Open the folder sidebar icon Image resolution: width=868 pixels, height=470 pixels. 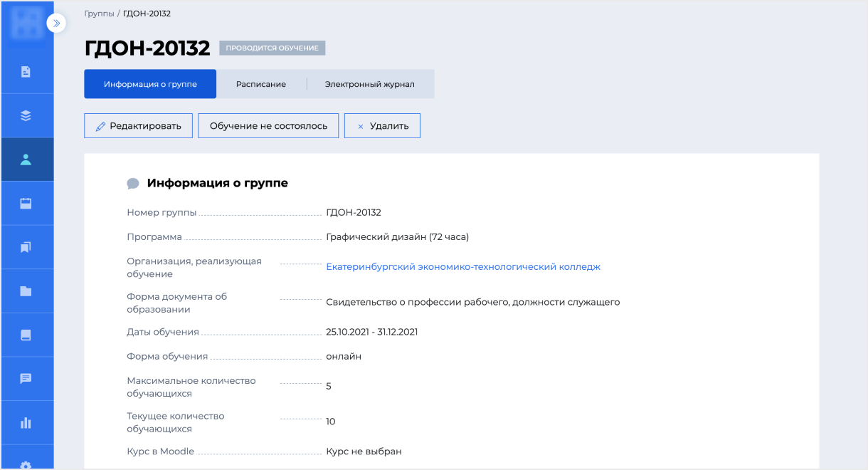[26, 291]
